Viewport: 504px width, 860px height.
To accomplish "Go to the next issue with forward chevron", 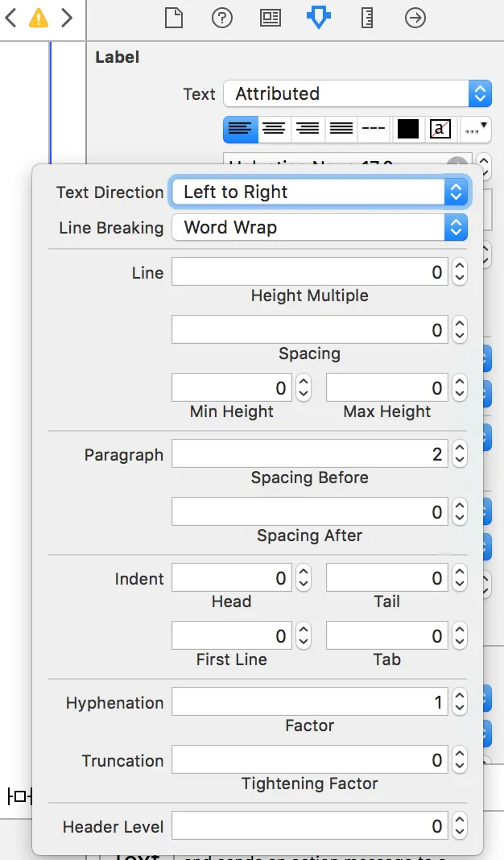I will point(67,18).
